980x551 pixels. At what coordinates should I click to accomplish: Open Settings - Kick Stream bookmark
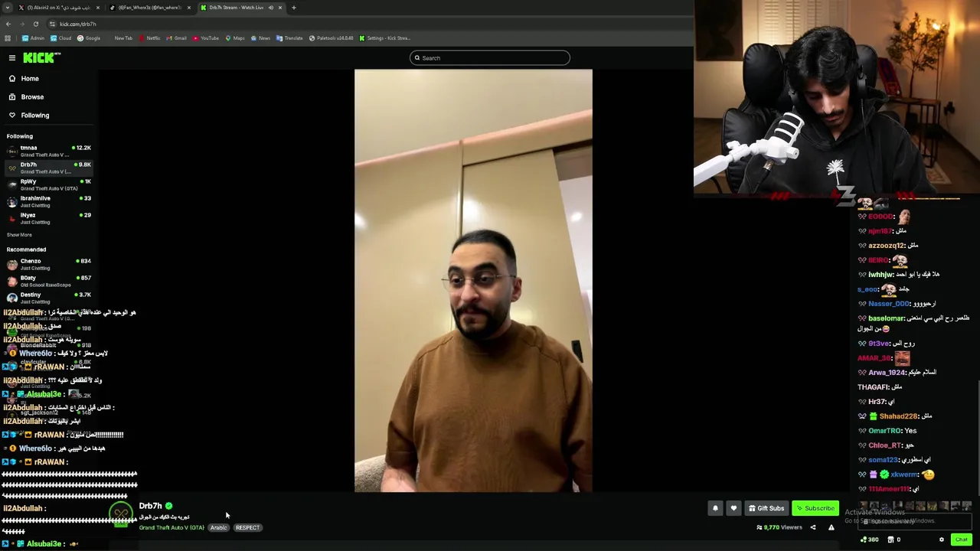click(x=385, y=38)
